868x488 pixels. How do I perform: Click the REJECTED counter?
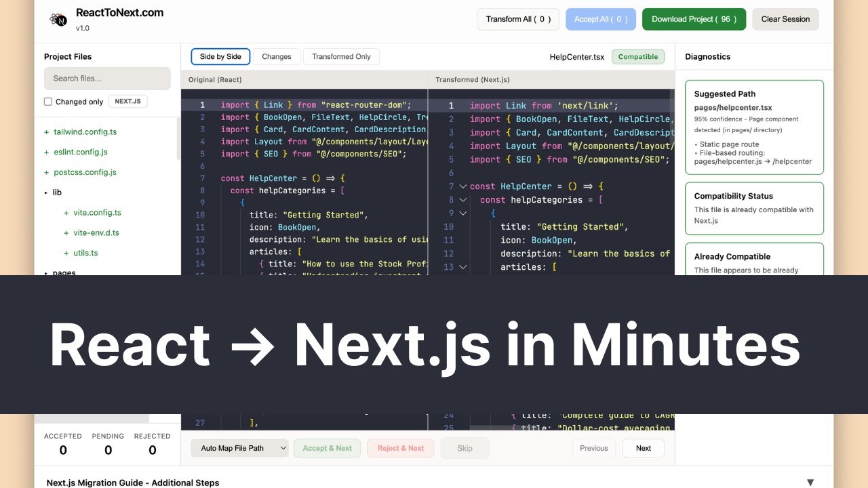coord(153,445)
